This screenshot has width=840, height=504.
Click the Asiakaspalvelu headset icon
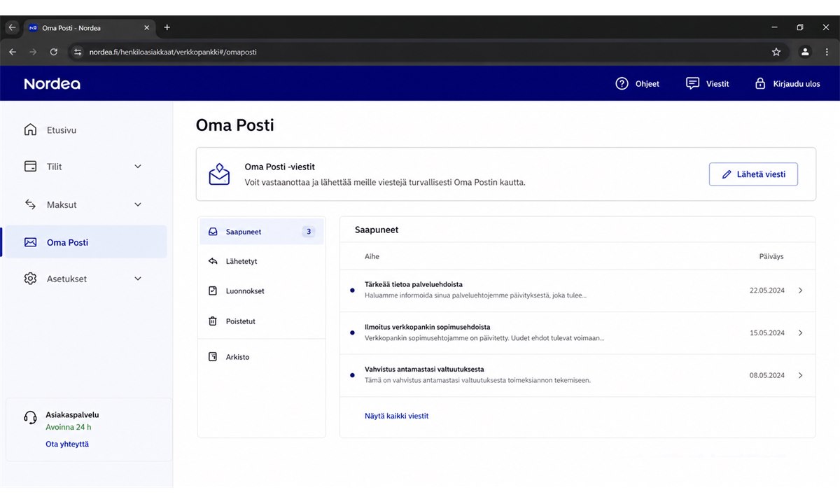tap(30, 418)
